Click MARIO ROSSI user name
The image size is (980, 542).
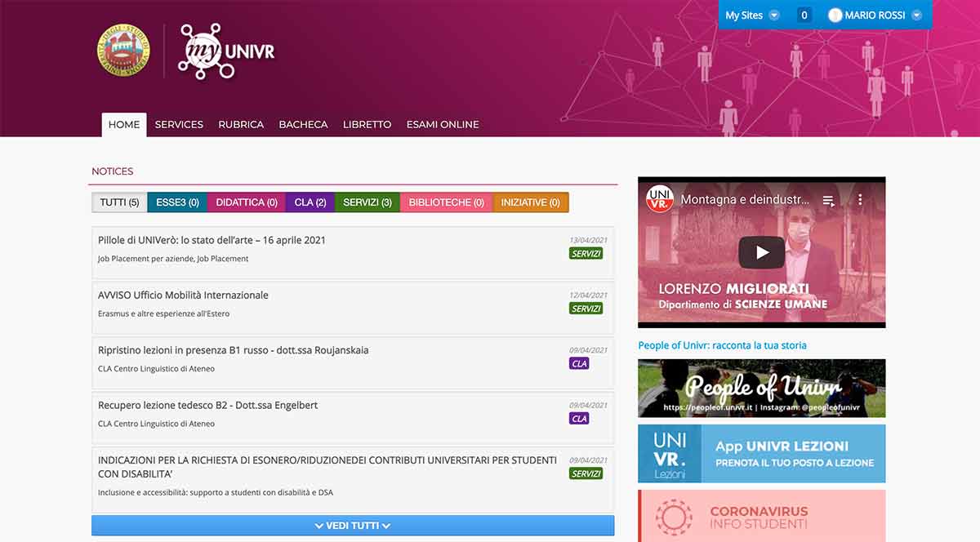point(875,16)
